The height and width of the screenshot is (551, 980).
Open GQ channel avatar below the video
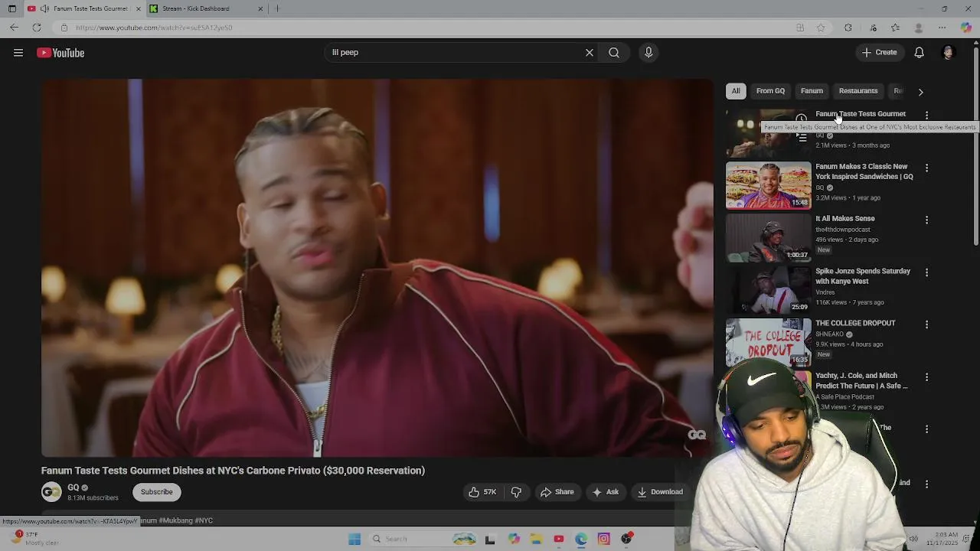[x=51, y=492]
